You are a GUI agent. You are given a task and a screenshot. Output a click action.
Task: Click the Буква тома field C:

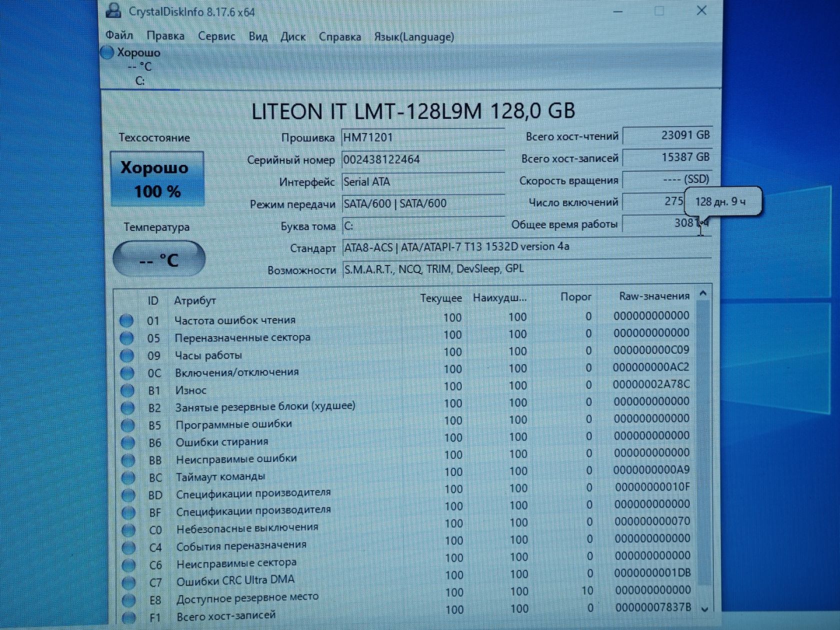coord(423,225)
